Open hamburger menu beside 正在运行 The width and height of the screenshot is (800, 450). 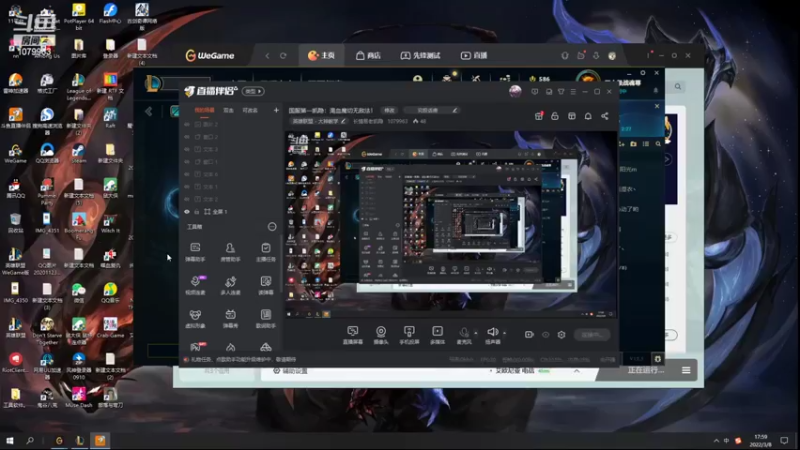coord(686,370)
